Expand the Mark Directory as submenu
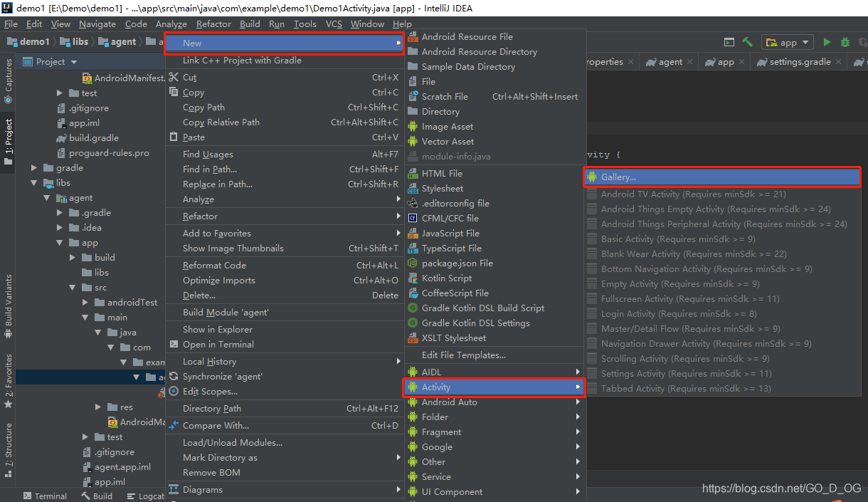Image resolution: width=868 pixels, height=502 pixels. pyautogui.click(x=285, y=457)
